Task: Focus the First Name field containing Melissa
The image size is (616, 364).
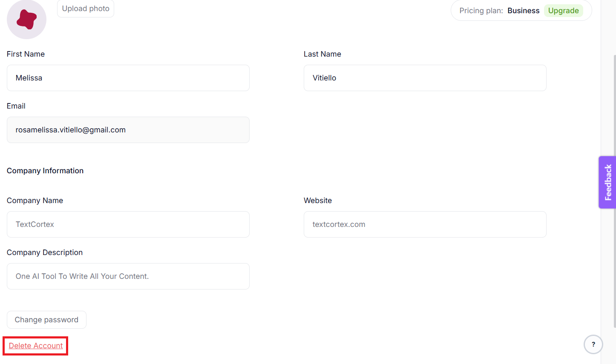Action: [x=128, y=78]
